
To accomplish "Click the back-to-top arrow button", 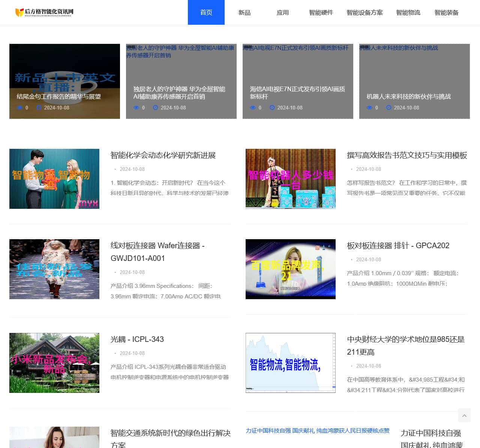I will coord(464,415).
